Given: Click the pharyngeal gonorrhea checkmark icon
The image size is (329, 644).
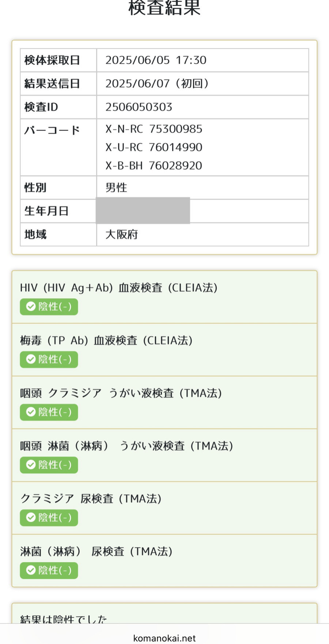Looking at the screenshot, I should [x=31, y=465].
